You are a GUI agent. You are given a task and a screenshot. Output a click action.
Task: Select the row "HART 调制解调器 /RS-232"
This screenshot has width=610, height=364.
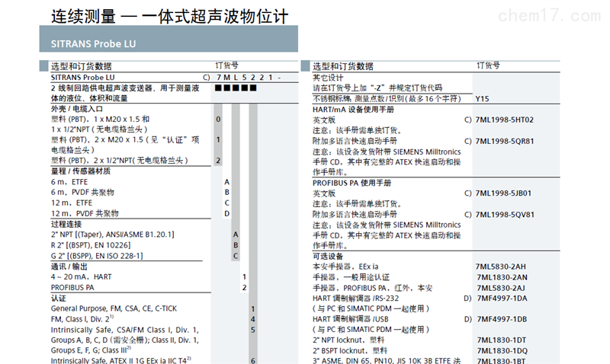tap(355, 299)
